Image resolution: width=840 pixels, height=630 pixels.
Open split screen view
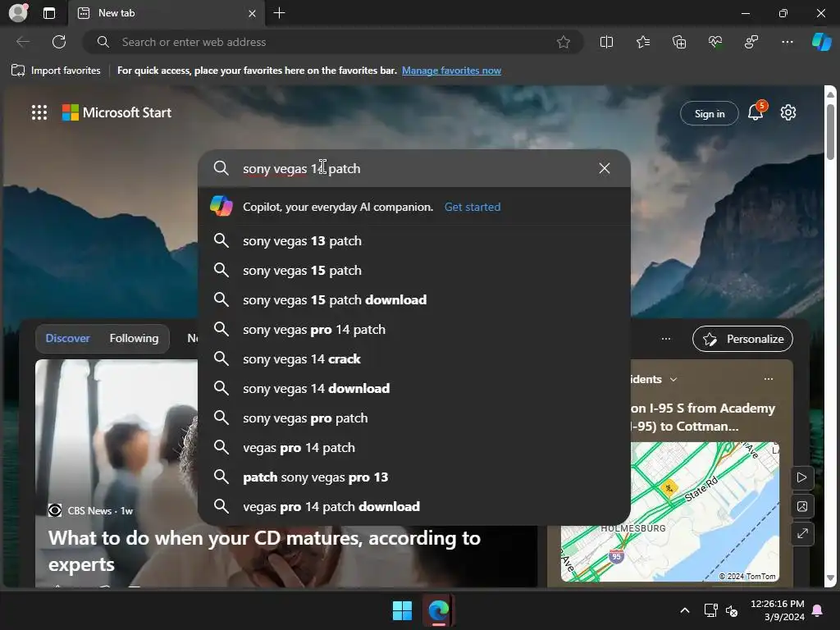pyautogui.click(x=606, y=42)
